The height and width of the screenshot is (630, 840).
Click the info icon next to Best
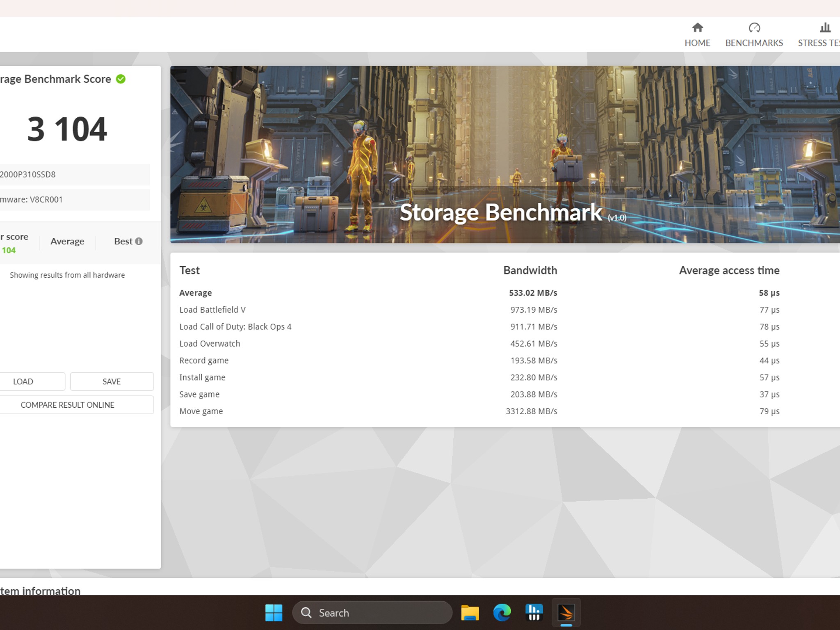pyautogui.click(x=139, y=241)
